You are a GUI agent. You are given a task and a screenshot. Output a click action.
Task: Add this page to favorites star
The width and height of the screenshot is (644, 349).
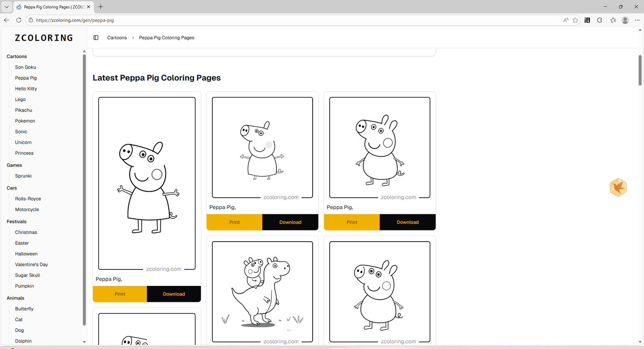tap(576, 20)
